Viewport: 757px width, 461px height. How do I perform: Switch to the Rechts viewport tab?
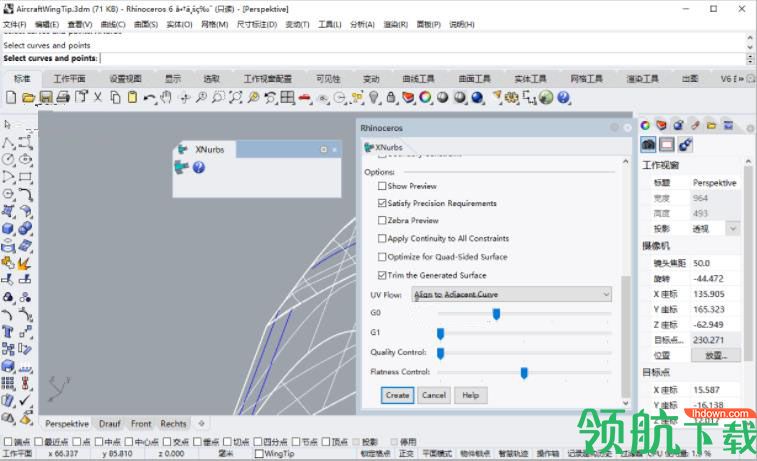pyautogui.click(x=173, y=423)
